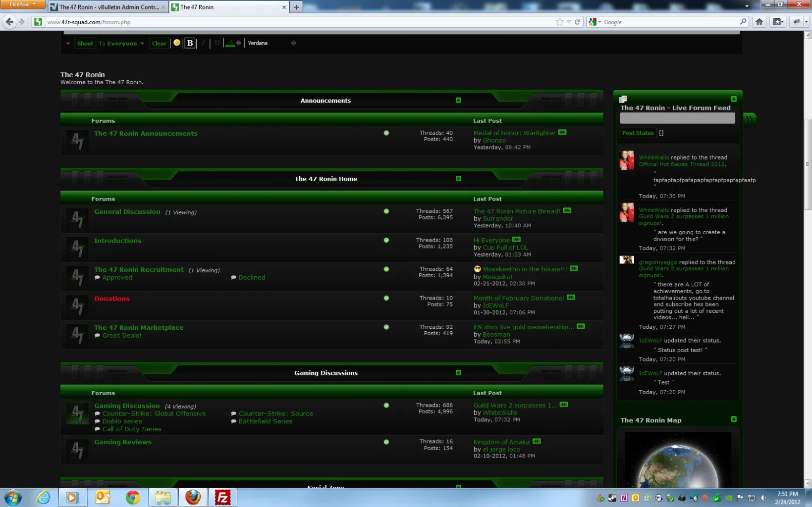Open the shoutbox text color picker

233,43
